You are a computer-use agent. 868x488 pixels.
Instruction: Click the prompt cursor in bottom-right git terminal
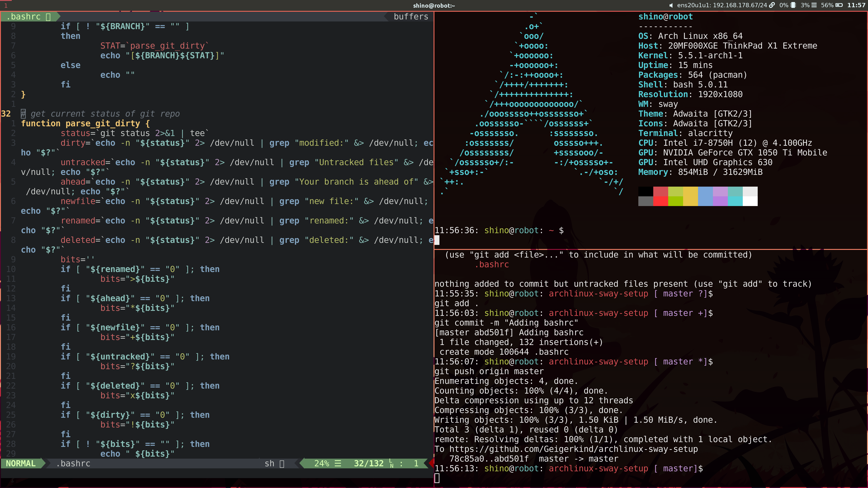tap(437, 478)
